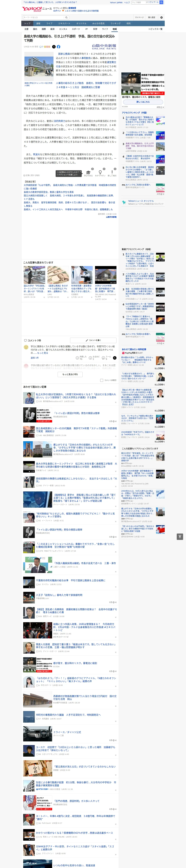Open the ライブ tab in the dark menu
This screenshot has height=868, width=186.
click(x=49, y=23)
